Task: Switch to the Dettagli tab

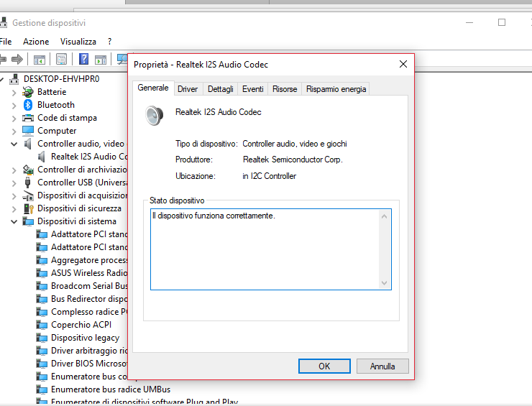Action: 221,89
